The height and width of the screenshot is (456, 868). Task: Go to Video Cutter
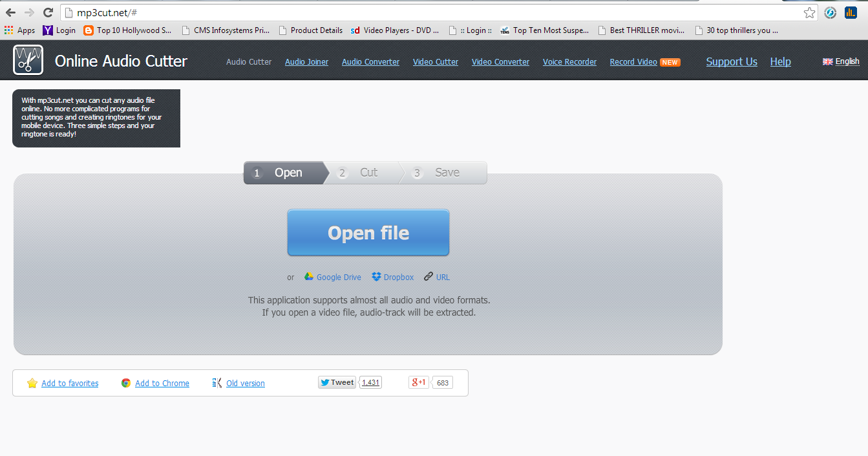click(436, 62)
